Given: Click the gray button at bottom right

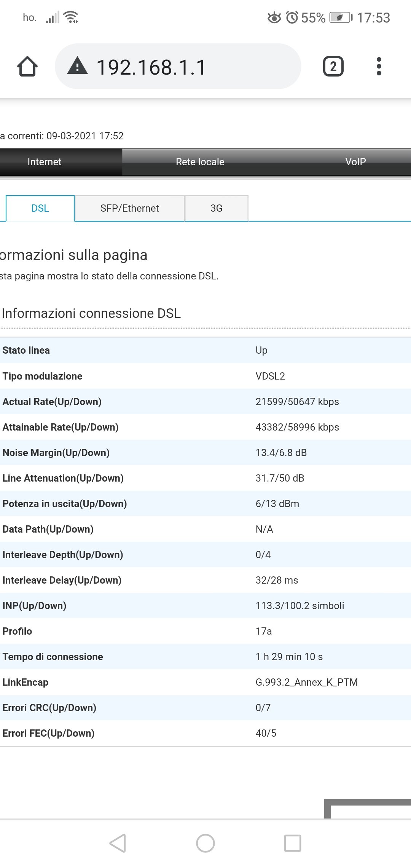Looking at the screenshot, I should pos(368,808).
